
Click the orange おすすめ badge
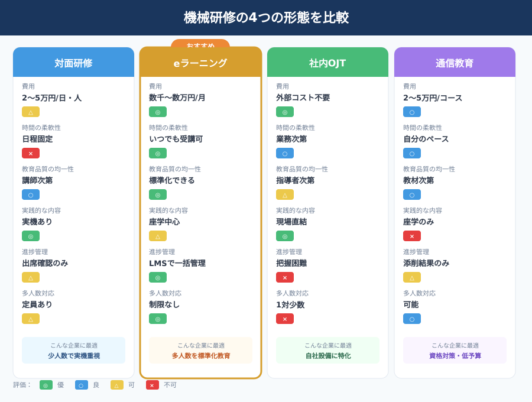pos(200,43)
